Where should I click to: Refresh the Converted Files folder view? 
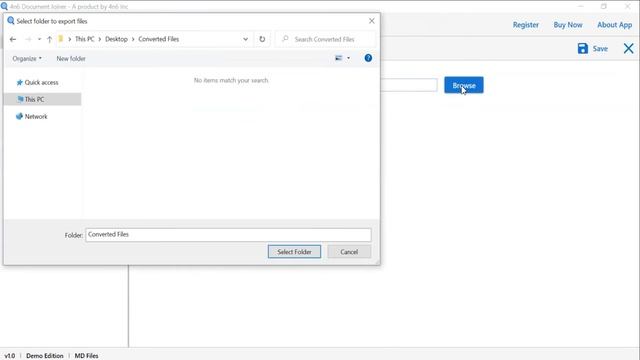(262, 39)
